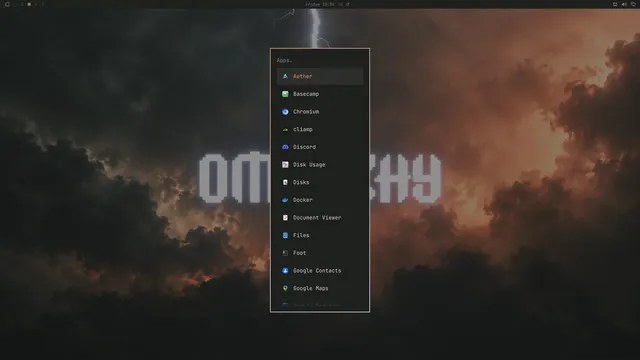Open the Google Contacts icon
This screenshot has height=360, width=640.
[x=285, y=271]
